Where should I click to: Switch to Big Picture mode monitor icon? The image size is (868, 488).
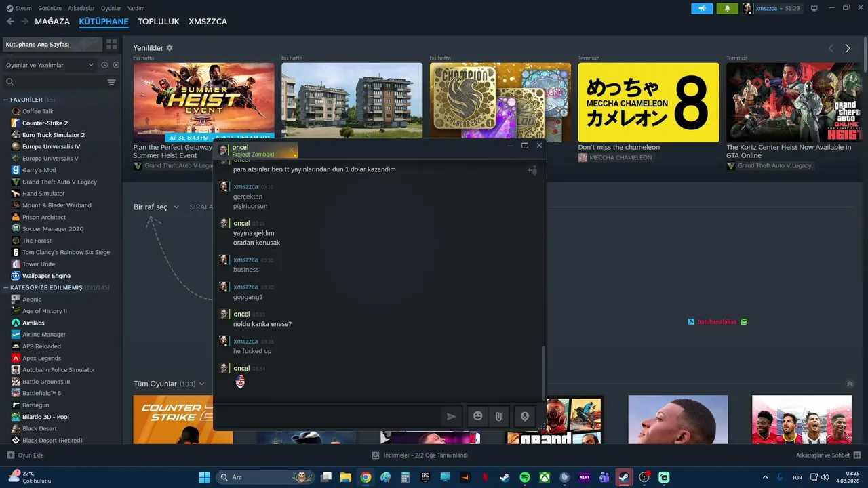(814, 8)
